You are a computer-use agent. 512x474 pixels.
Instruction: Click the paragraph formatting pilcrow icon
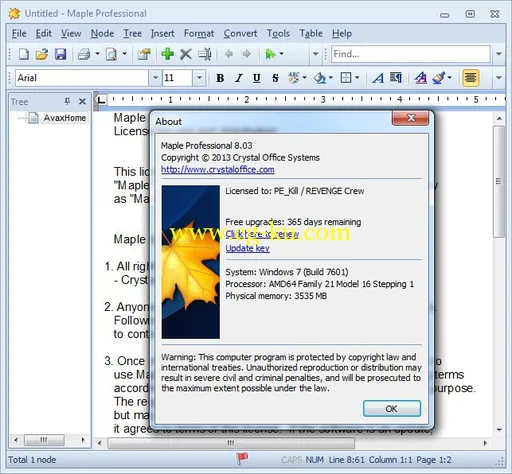[396, 78]
